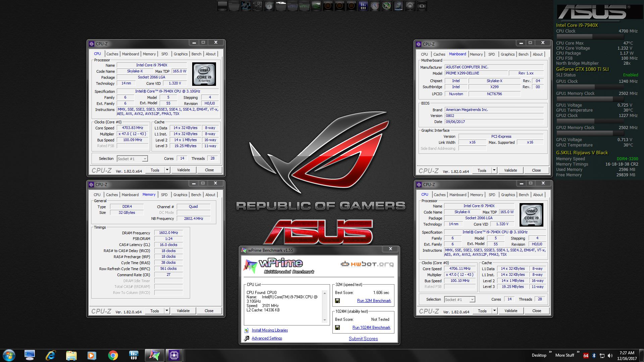The image size is (644, 362).
Task: Expand Desktop toolbar chevron in taskbar
Action: [x=550, y=352]
